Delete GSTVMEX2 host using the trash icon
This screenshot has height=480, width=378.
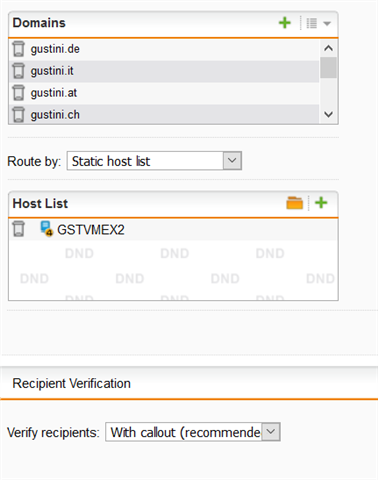(19, 229)
